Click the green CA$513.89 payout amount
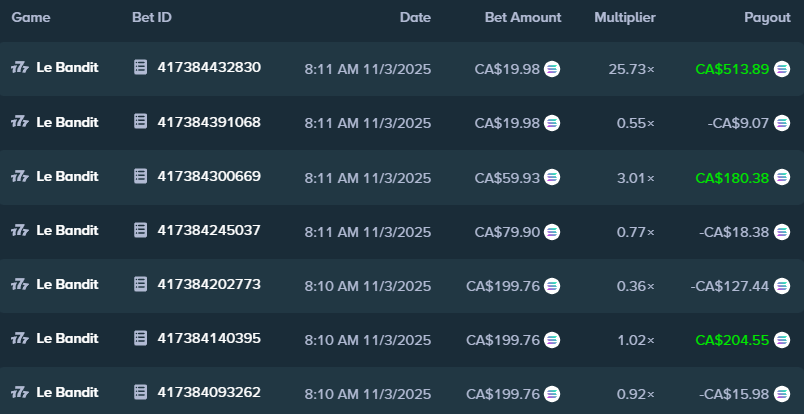Screen dimensions: 804x414 coord(732,69)
